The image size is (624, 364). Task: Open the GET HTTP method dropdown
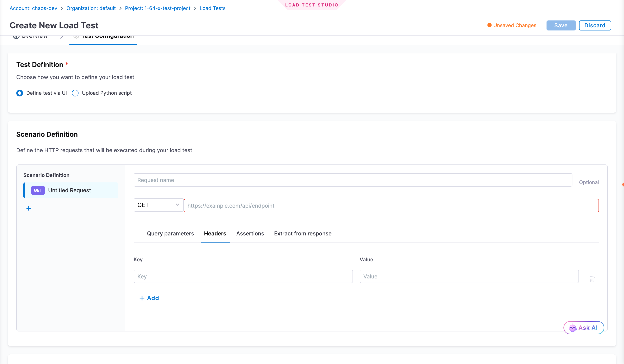[x=158, y=205]
